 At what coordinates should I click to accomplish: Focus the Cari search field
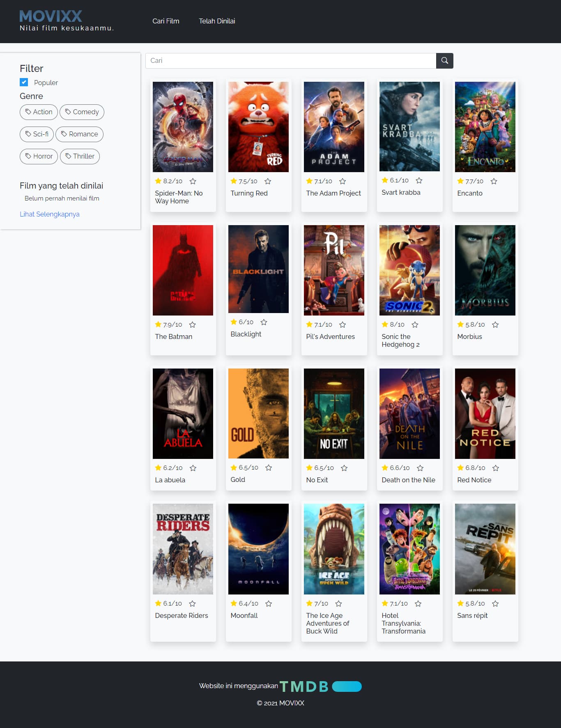pos(291,60)
